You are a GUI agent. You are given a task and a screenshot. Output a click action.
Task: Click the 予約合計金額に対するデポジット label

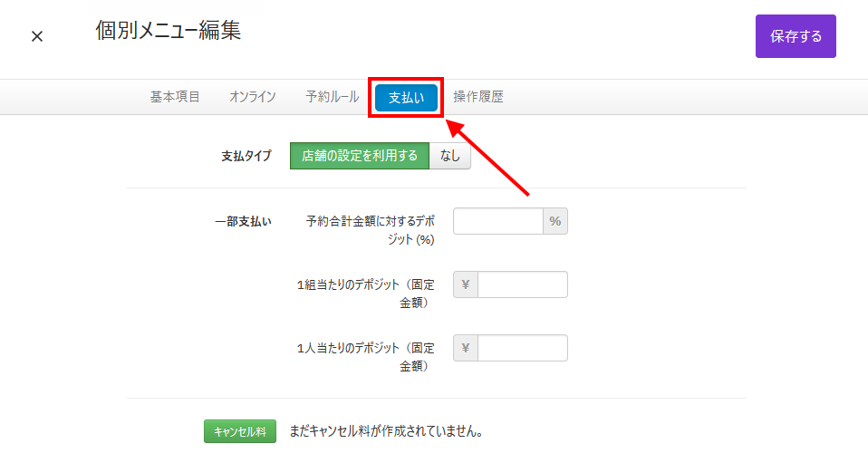(371, 229)
